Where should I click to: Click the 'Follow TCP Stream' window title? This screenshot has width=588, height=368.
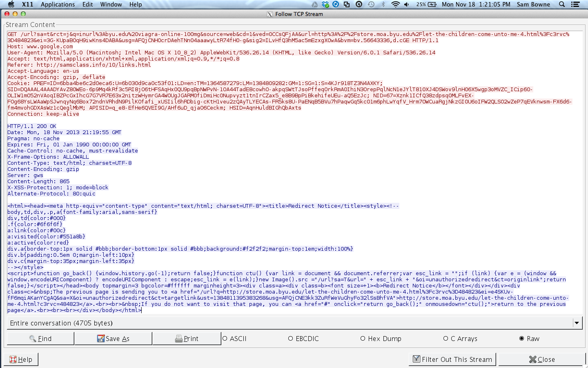[299, 14]
